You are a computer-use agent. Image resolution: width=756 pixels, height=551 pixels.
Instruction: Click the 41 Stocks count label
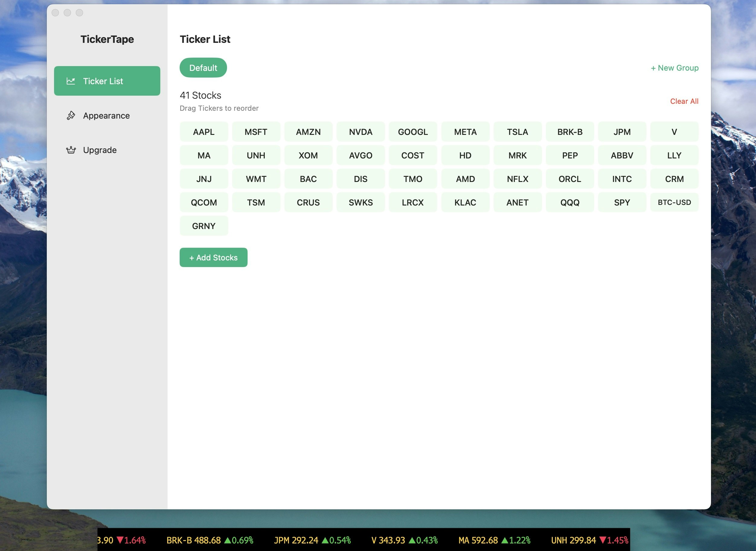tap(200, 95)
